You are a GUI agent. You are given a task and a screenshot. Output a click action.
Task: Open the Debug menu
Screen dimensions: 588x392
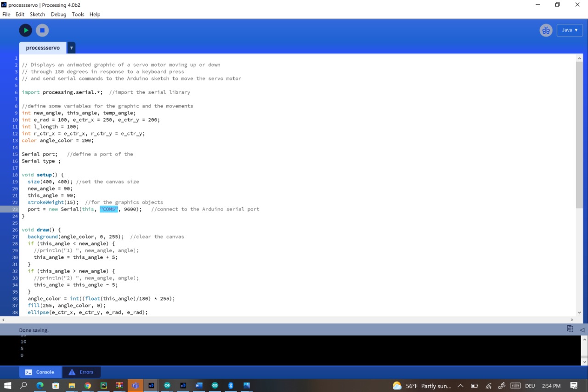point(58,14)
